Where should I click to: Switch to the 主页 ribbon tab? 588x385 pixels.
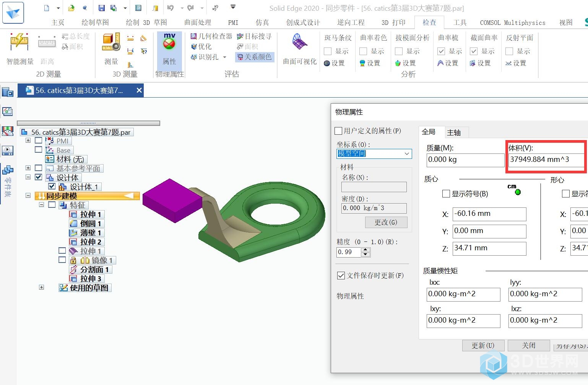(58, 23)
